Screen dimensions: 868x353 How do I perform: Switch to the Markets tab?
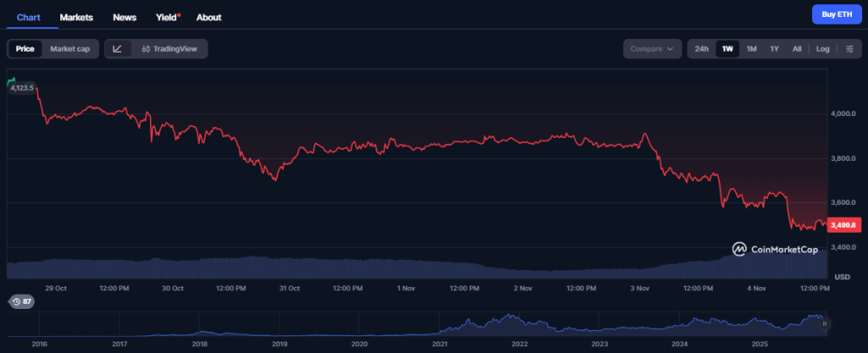[76, 17]
